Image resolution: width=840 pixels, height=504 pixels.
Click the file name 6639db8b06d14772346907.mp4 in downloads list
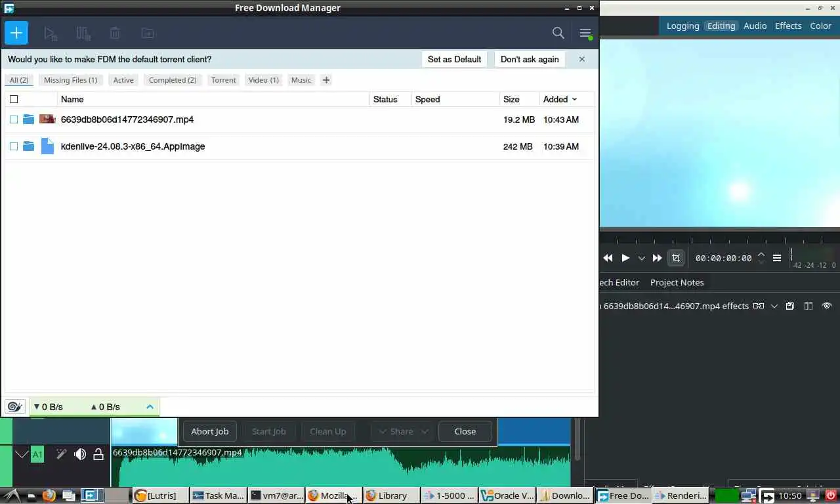pyautogui.click(x=127, y=119)
